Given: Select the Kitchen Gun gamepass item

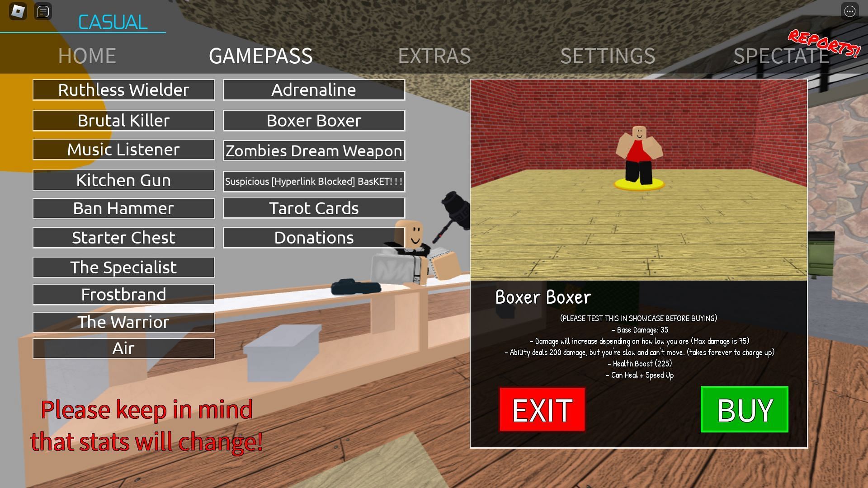Looking at the screenshot, I should (123, 179).
